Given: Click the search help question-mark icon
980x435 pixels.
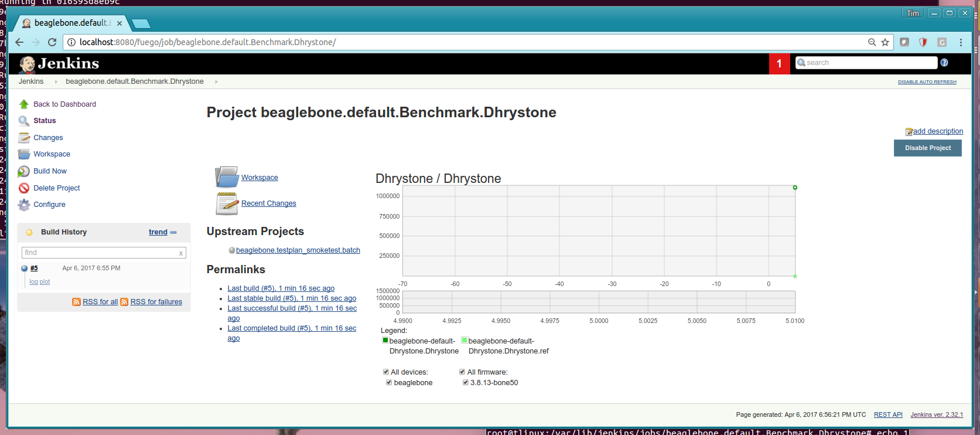Looking at the screenshot, I should tap(944, 63).
